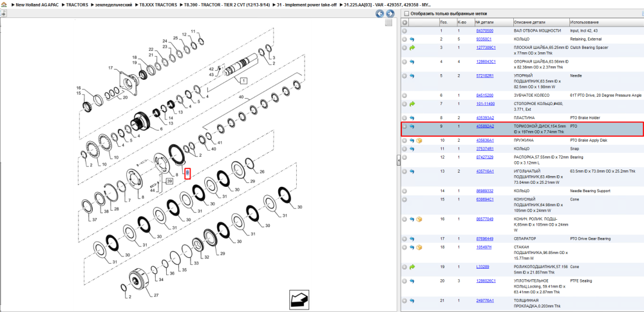This screenshot has height=312, width=644.
Task: Click the package box icon for part 435636A1
Action: tap(419, 141)
